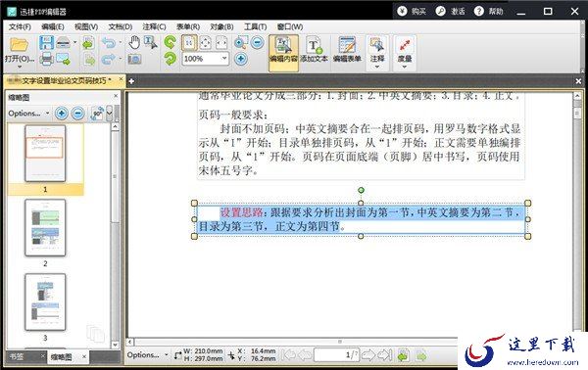Open the 工具(T) menu
This screenshot has height=370, width=588.
(x=256, y=27)
